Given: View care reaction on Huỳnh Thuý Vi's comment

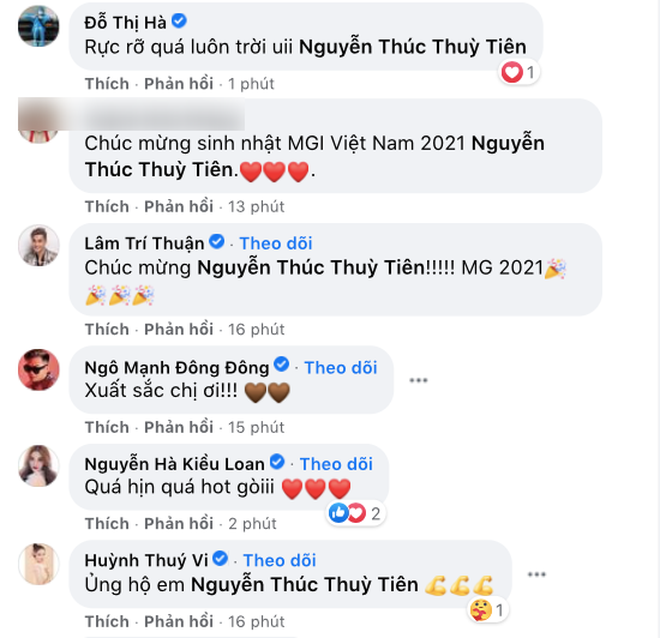Looking at the screenshot, I should click(487, 610).
